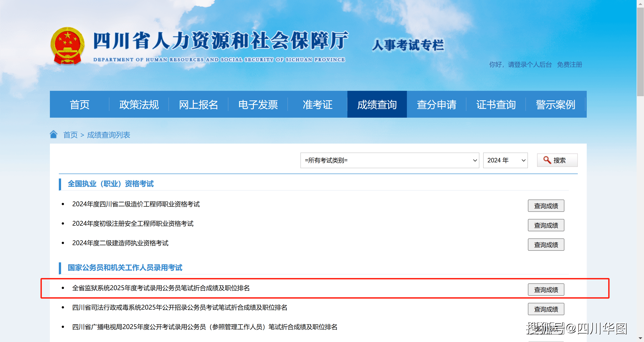Click the scrollbar down arrow
The width and height of the screenshot is (644, 342).
(x=640, y=338)
